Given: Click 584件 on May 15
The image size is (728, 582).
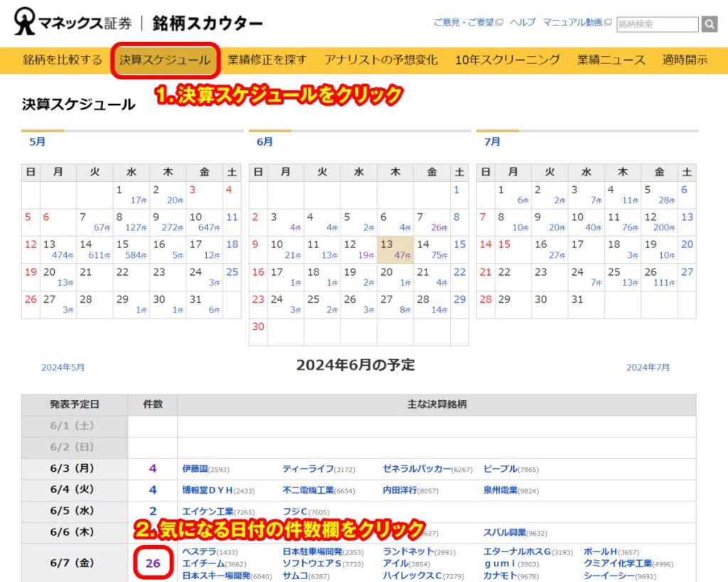Looking at the screenshot, I should 136,255.
